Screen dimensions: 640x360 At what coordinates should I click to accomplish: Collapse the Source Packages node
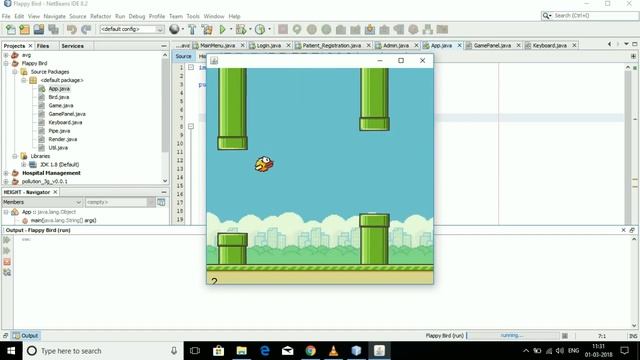(15, 72)
